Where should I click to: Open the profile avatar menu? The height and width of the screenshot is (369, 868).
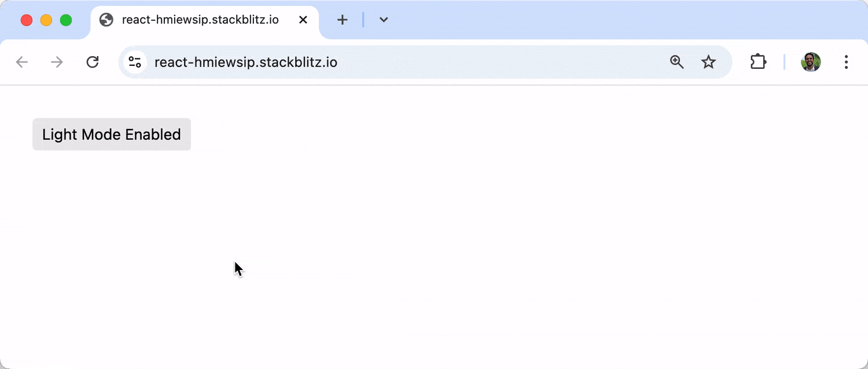click(x=811, y=62)
